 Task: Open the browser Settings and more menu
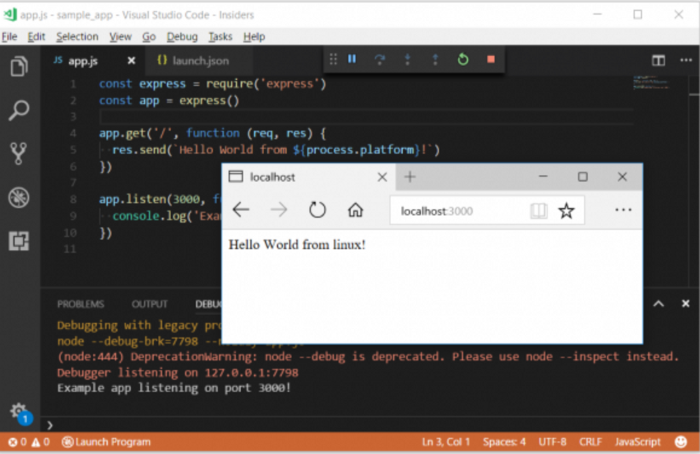click(x=623, y=210)
